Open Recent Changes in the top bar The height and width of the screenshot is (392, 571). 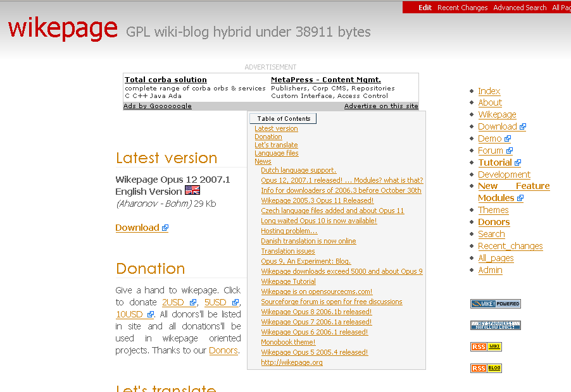click(462, 8)
